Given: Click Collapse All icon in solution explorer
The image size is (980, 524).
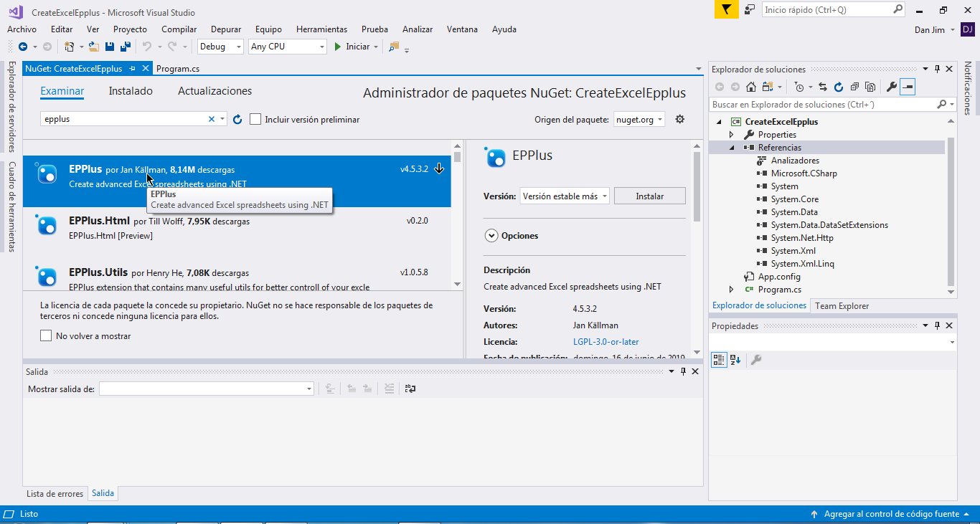Looking at the screenshot, I should (x=854, y=87).
